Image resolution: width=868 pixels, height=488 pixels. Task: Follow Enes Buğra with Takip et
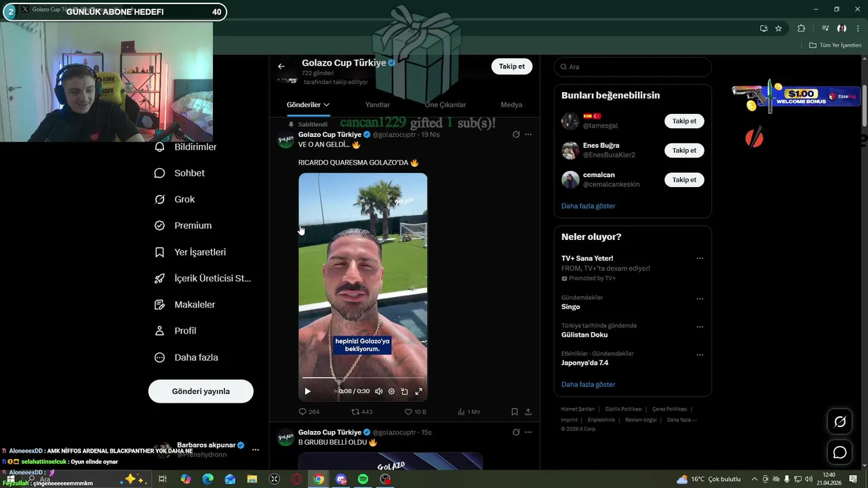(684, 150)
